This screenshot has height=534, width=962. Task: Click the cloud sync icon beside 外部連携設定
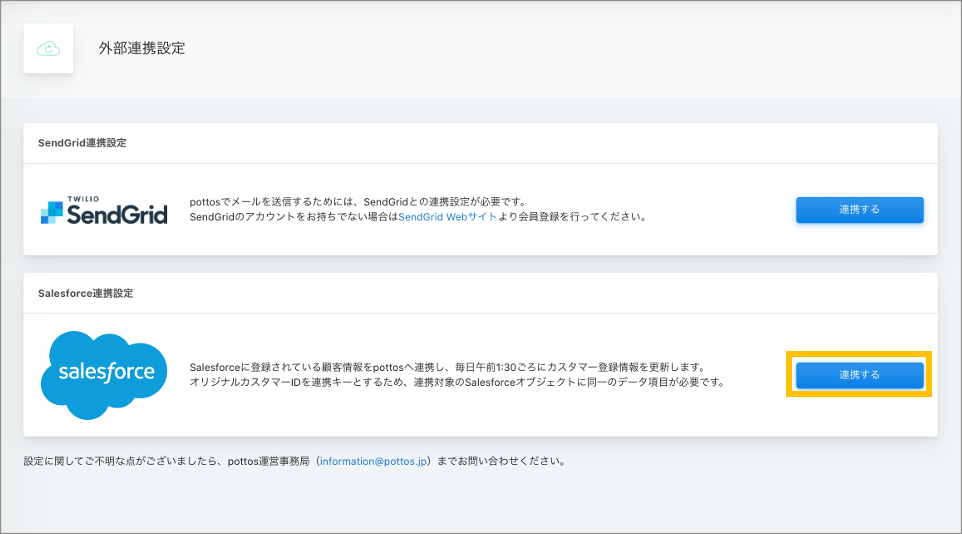pyautogui.click(x=48, y=48)
